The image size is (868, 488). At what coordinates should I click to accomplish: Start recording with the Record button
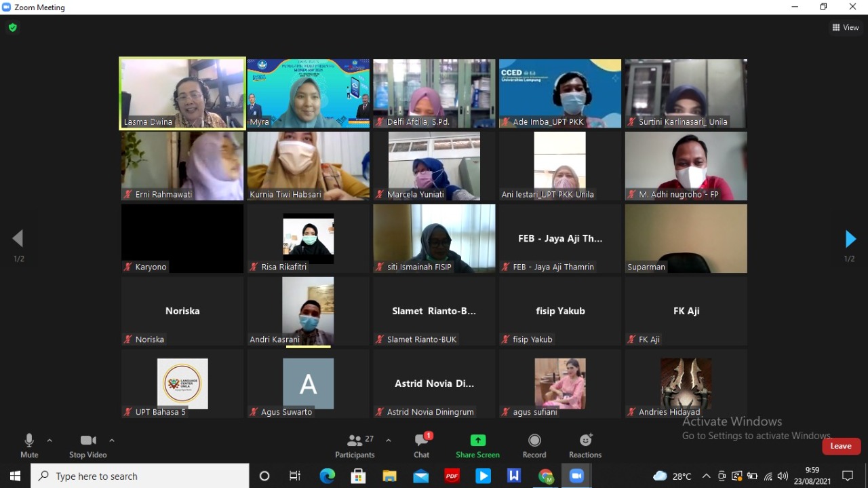pyautogui.click(x=534, y=446)
